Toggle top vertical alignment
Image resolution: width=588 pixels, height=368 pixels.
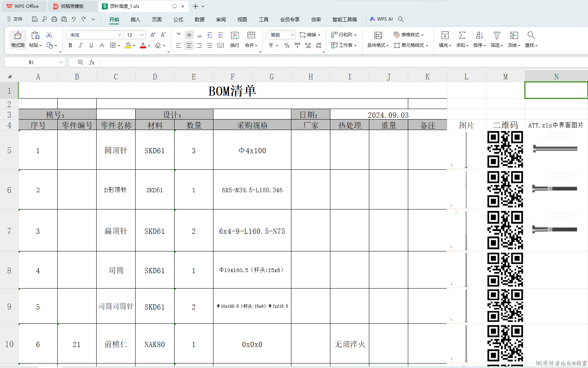[178, 35]
